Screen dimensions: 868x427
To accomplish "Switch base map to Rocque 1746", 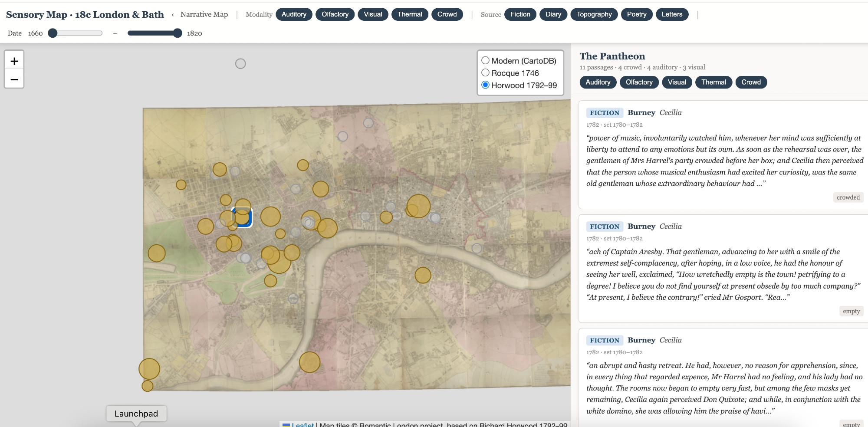I will click(486, 73).
